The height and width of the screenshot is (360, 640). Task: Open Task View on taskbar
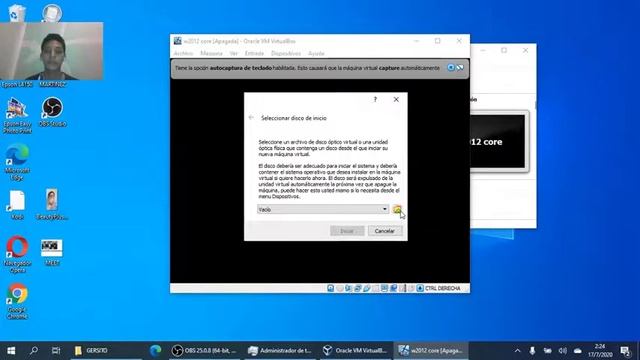point(56,351)
